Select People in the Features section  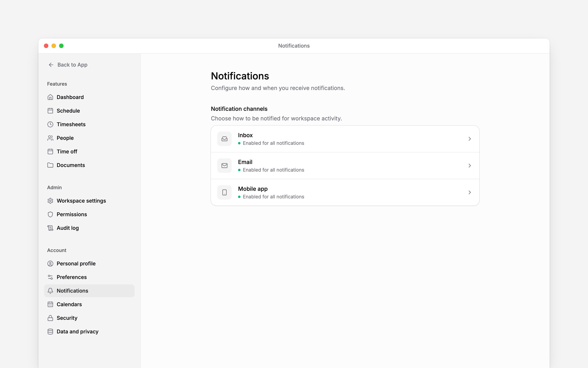tap(65, 138)
